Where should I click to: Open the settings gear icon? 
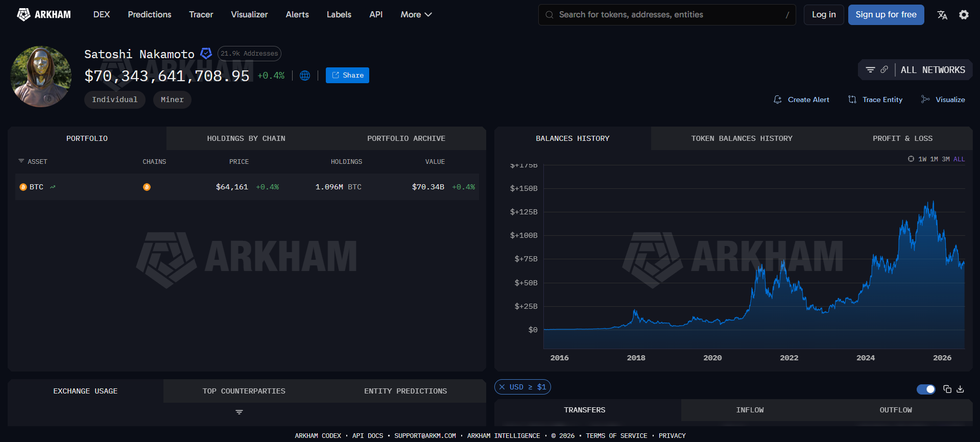[964, 15]
